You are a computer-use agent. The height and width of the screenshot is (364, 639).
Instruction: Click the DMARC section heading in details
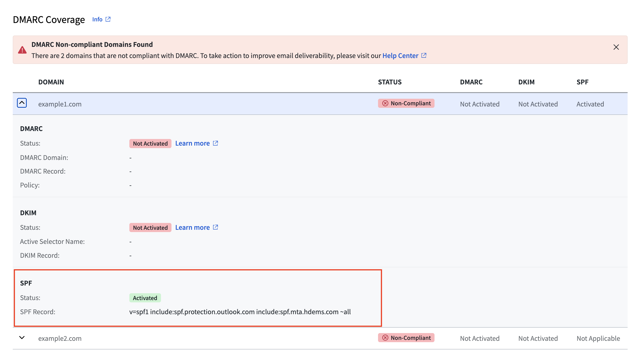click(31, 129)
